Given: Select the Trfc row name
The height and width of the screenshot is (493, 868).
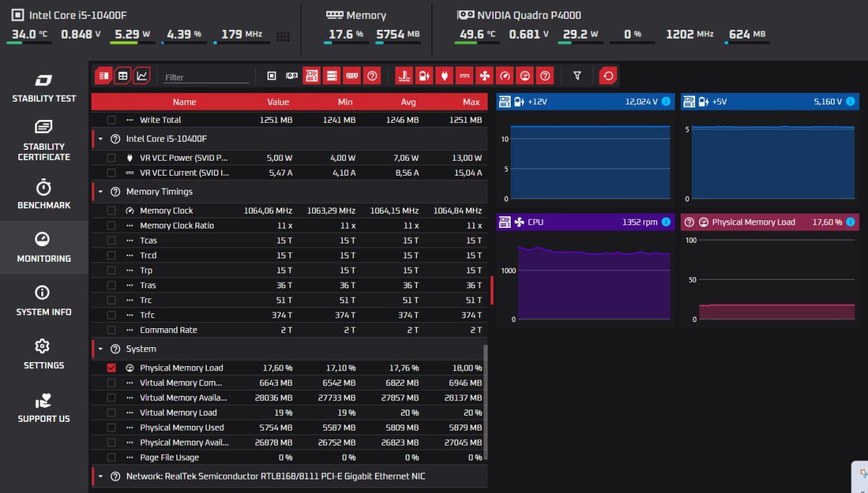Looking at the screenshot, I should point(147,315).
